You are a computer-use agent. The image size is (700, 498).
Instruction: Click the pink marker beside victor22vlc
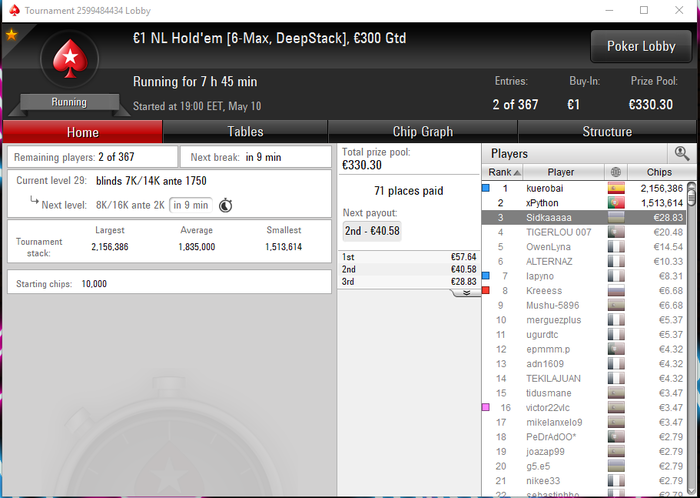(x=486, y=407)
